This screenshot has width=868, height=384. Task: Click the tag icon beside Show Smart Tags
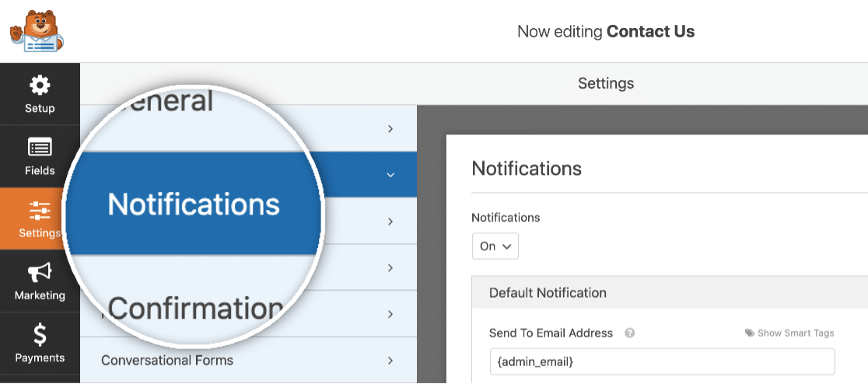tap(750, 333)
